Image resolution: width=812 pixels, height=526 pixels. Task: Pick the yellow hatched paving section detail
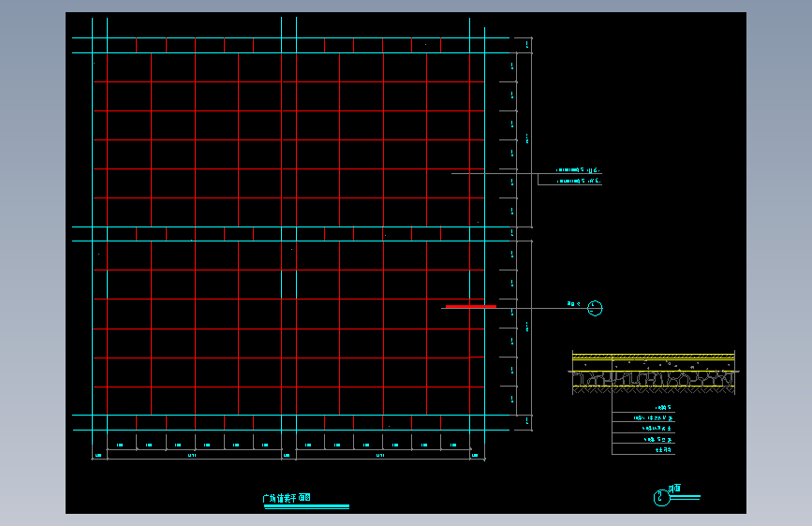[x=654, y=373]
